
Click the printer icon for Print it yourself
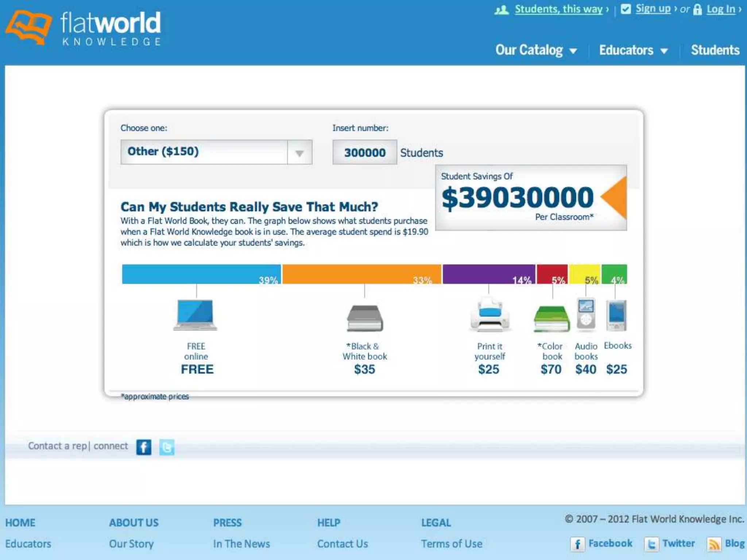[489, 315]
